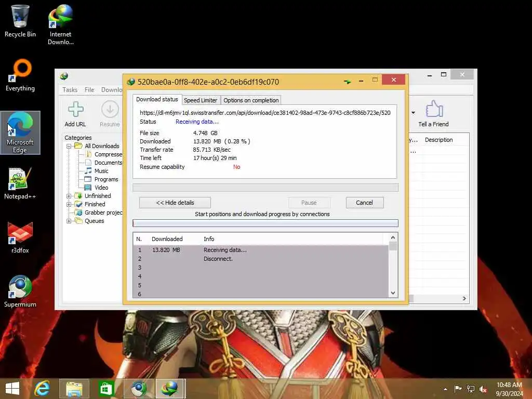532x399 pixels.
Task: Show hidden tray icons arrow
Action: coord(445,389)
